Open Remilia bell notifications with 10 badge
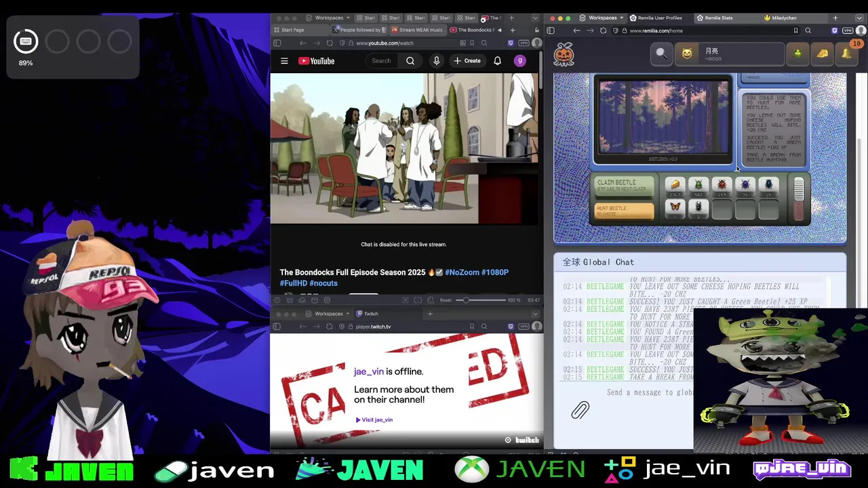868x488 pixels. pos(847,54)
